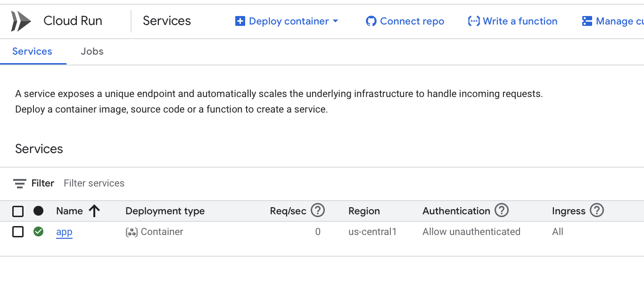Click the Manage custom domains icon
The height and width of the screenshot is (308, 644).
pos(587,21)
